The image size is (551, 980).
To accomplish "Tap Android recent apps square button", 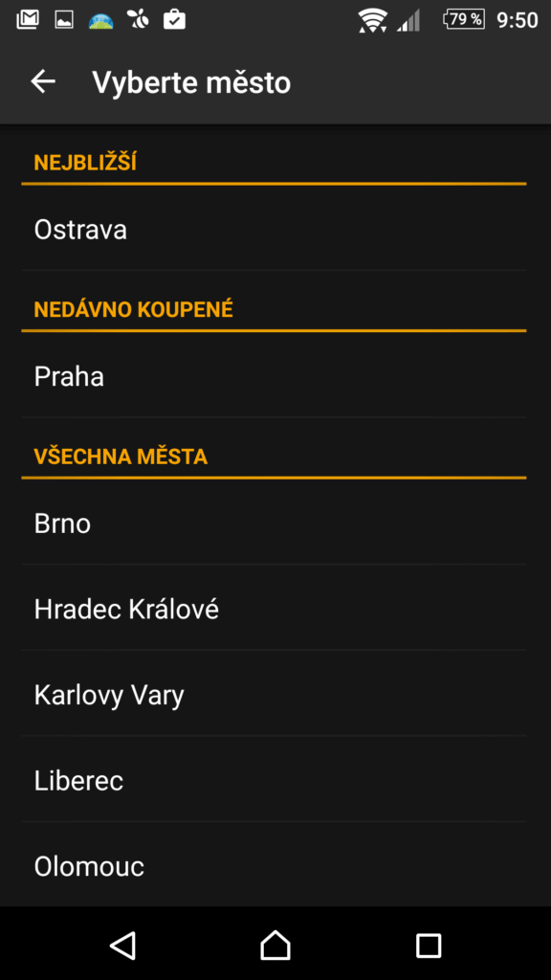I will pyautogui.click(x=429, y=946).
